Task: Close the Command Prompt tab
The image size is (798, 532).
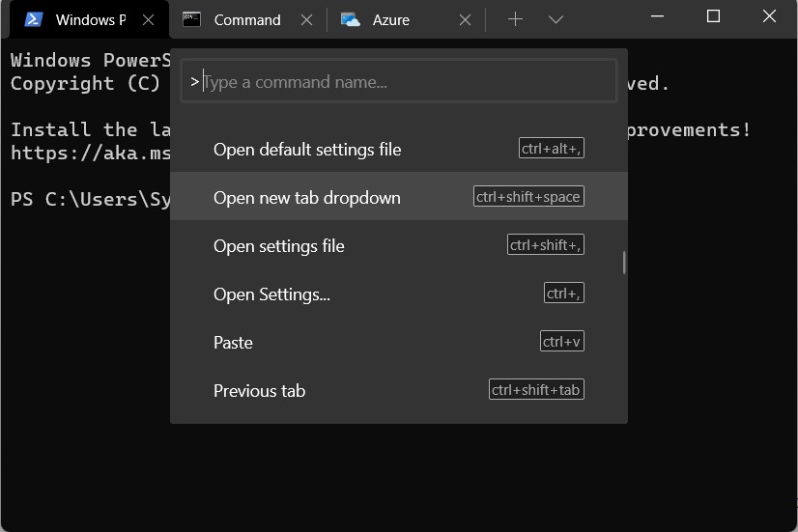Action: tap(306, 20)
